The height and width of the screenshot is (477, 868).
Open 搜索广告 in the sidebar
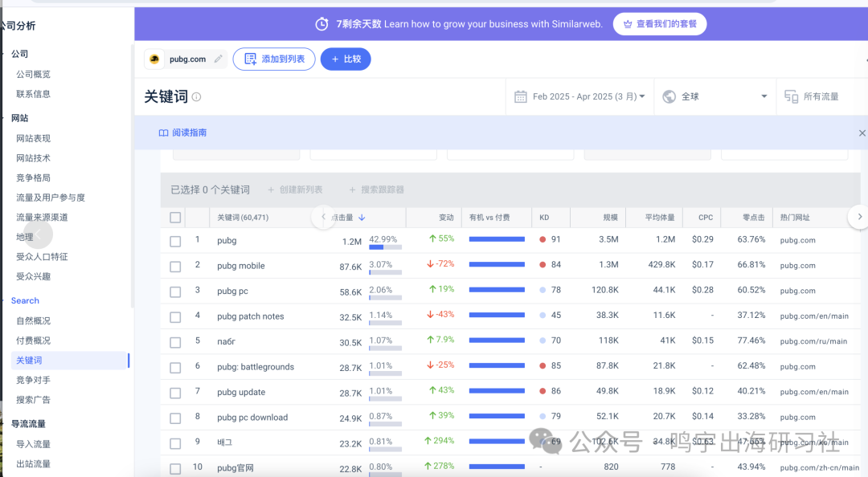point(33,400)
